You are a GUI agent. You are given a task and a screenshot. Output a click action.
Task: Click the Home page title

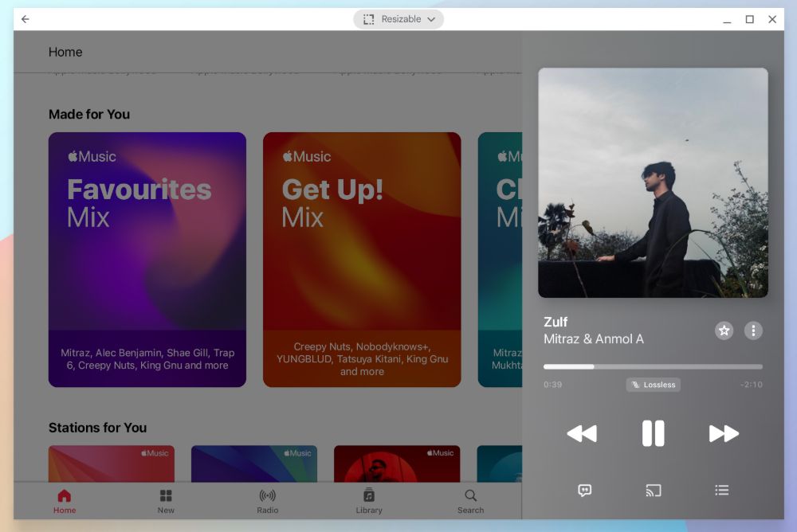tap(65, 52)
